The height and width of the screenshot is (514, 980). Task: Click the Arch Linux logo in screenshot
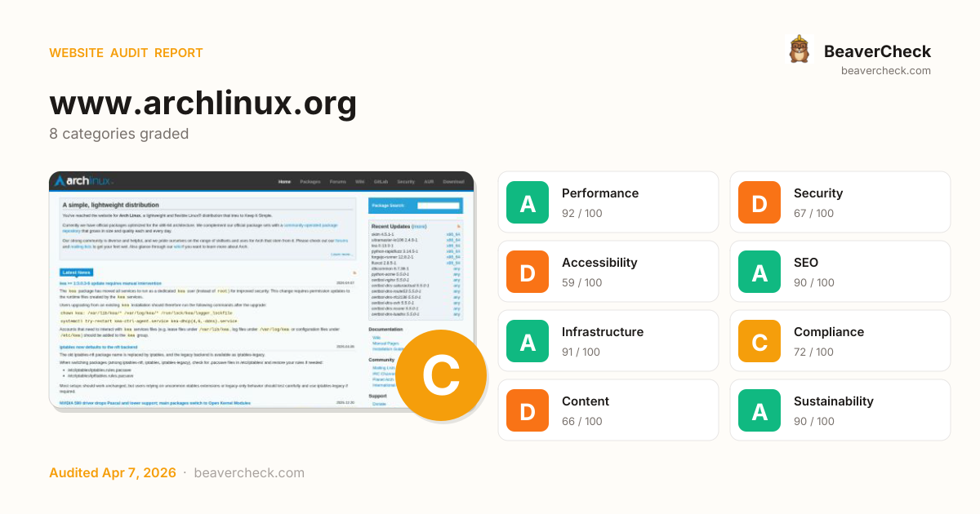click(x=84, y=181)
